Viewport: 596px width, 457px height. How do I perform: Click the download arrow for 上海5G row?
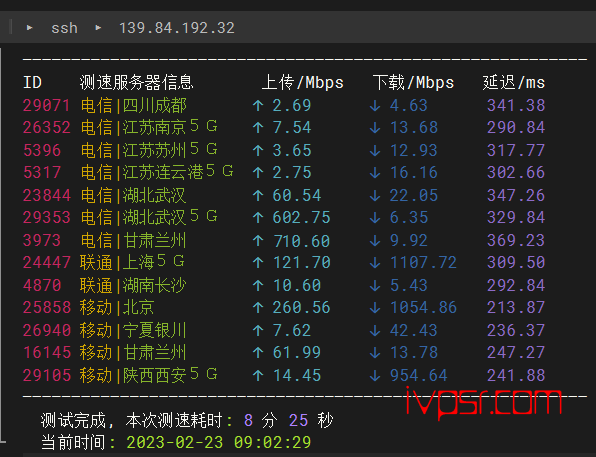click(375, 262)
